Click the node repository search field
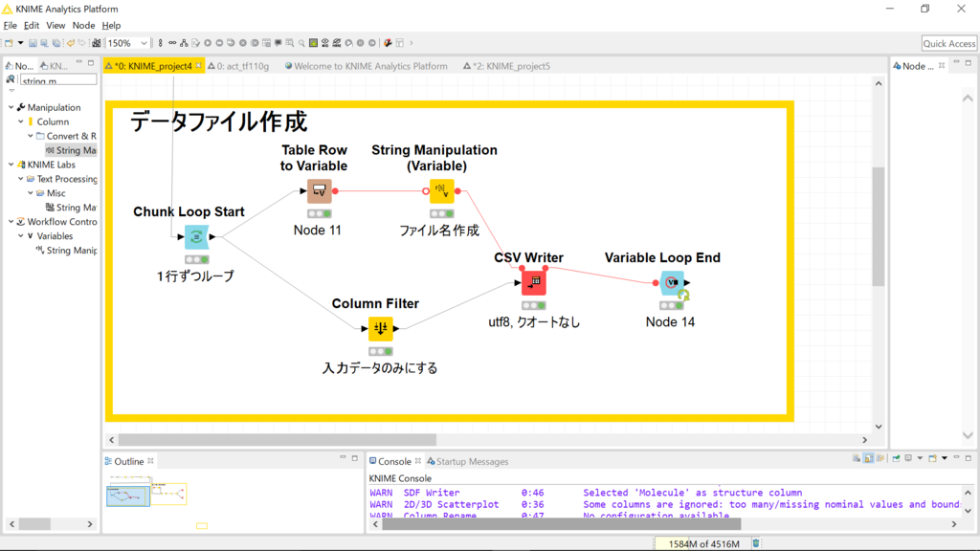 click(58, 80)
